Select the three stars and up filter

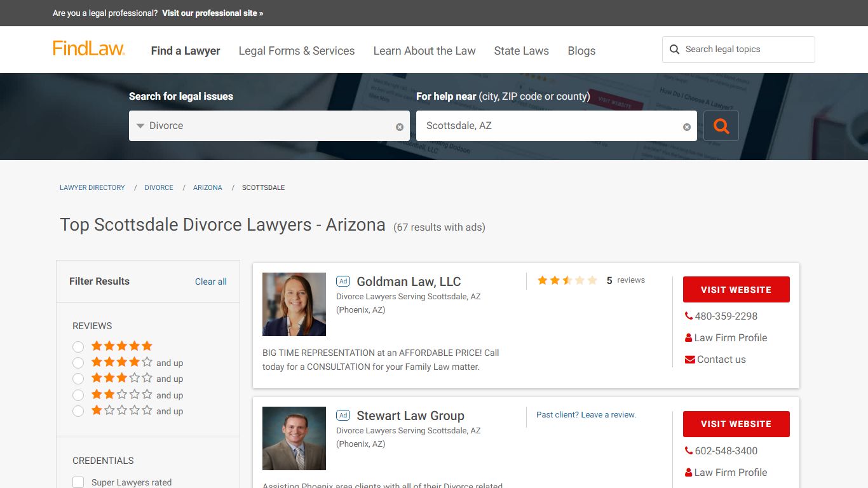[78, 379]
